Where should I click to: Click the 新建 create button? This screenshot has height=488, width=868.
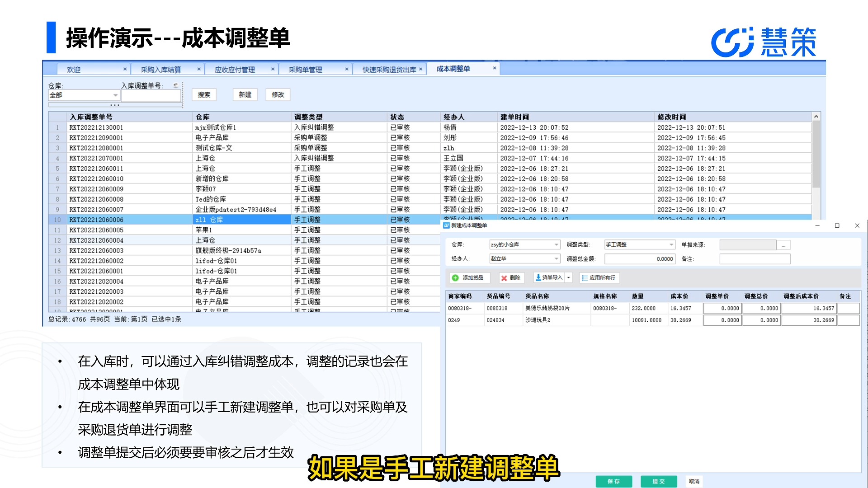click(x=245, y=94)
